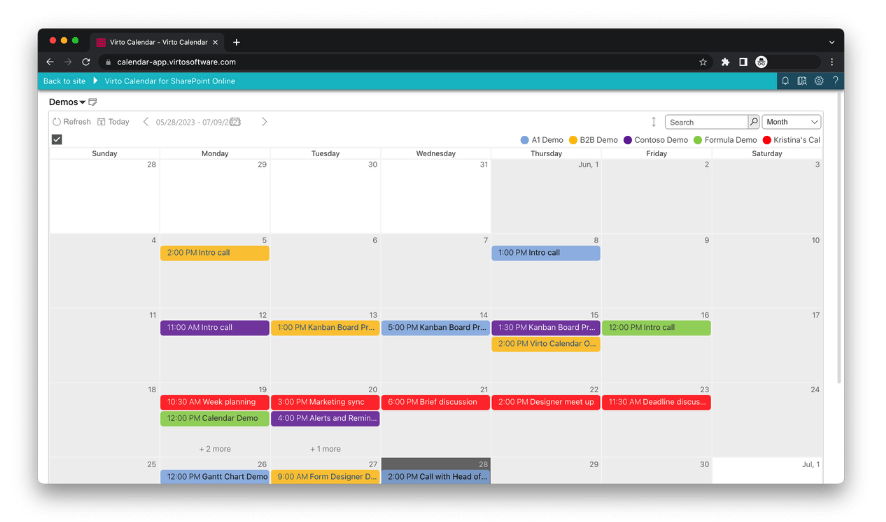Open 12:00 PM Intro call event

[657, 328]
